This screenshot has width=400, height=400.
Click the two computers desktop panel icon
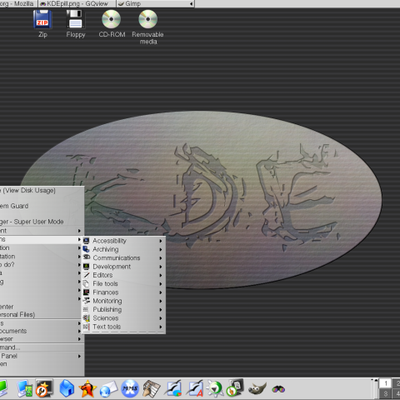[x=25, y=389]
